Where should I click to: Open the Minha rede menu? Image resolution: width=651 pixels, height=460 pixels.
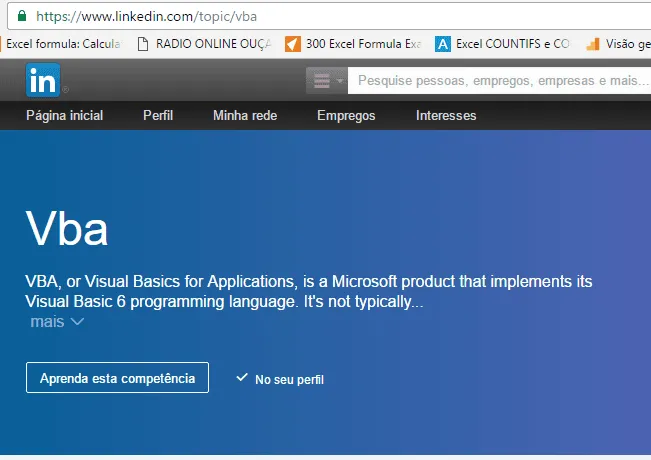pyautogui.click(x=245, y=115)
